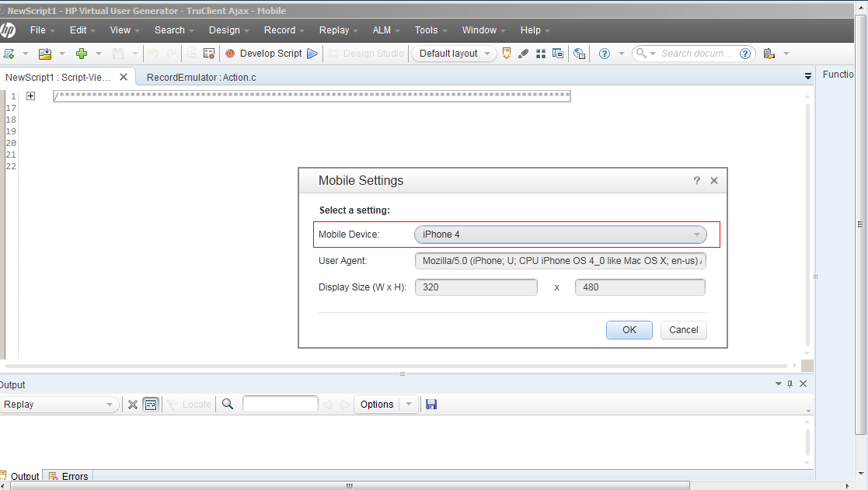Viewport: 868px width, 490px height.
Task: Open the Help menu
Action: click(x=535, y=30)
